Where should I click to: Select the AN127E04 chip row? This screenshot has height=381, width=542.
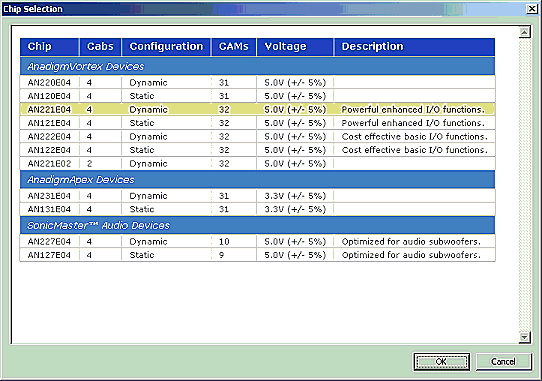coord(258,255)
